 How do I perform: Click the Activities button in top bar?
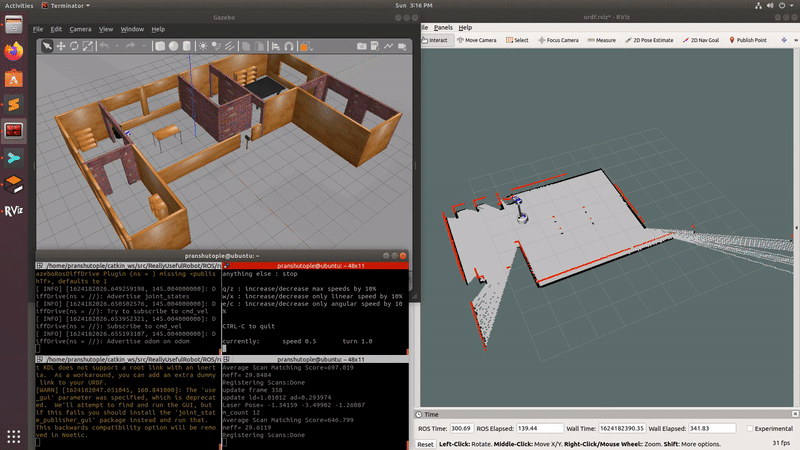(x=19, y=6)
